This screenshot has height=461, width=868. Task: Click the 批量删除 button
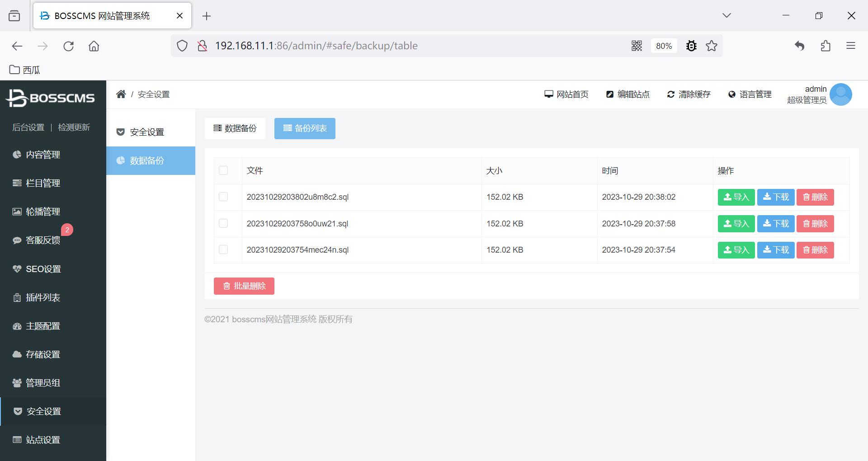coord(244,286)
